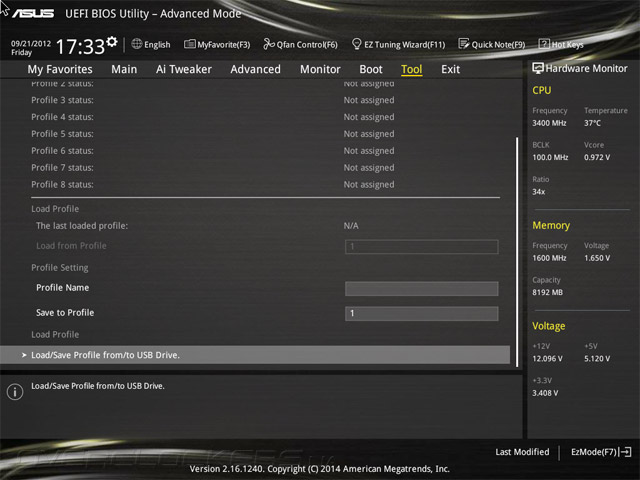Viewport: 640px width, 480px height.
Task: Select the Tool tab
Action: (411, 69)
